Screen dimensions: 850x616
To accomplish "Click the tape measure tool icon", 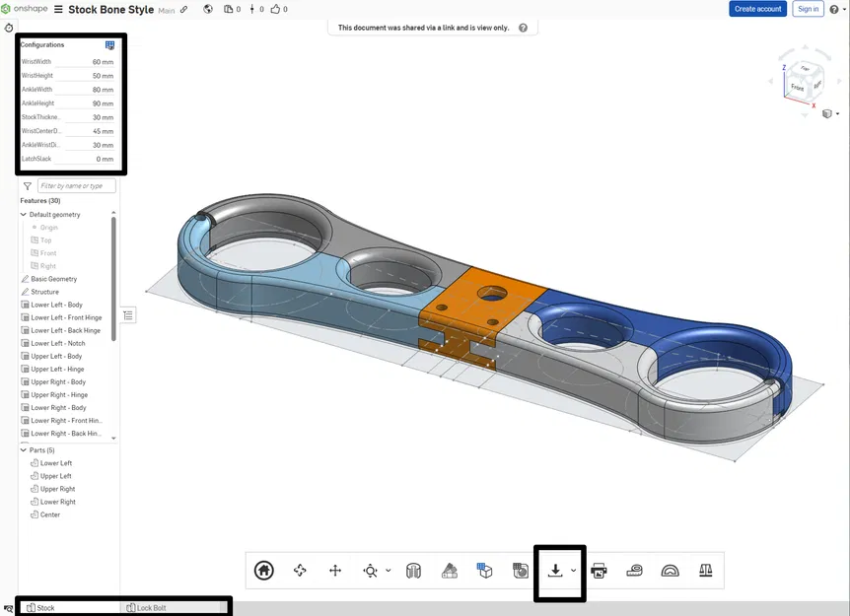I will 634,571.
